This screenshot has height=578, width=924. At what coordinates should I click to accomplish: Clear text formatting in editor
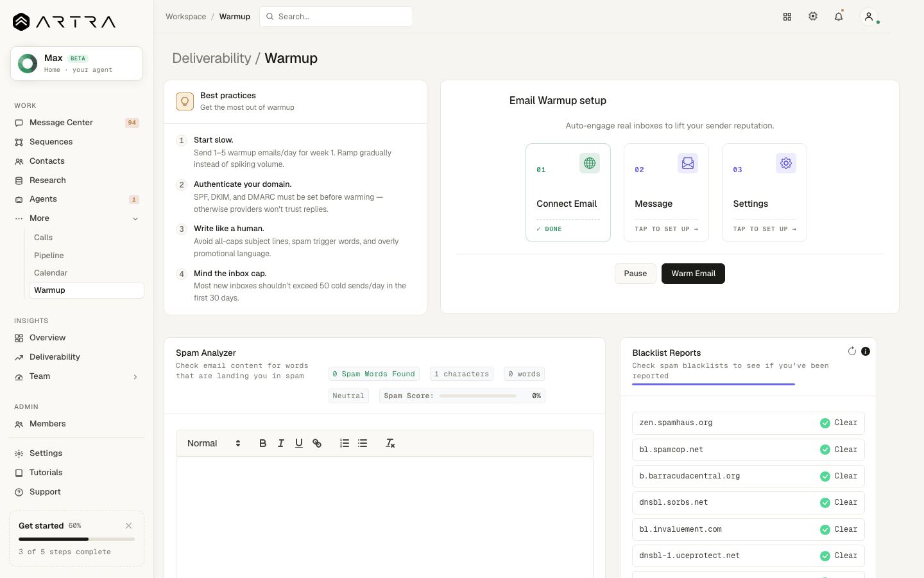click(x=390, y=443)
